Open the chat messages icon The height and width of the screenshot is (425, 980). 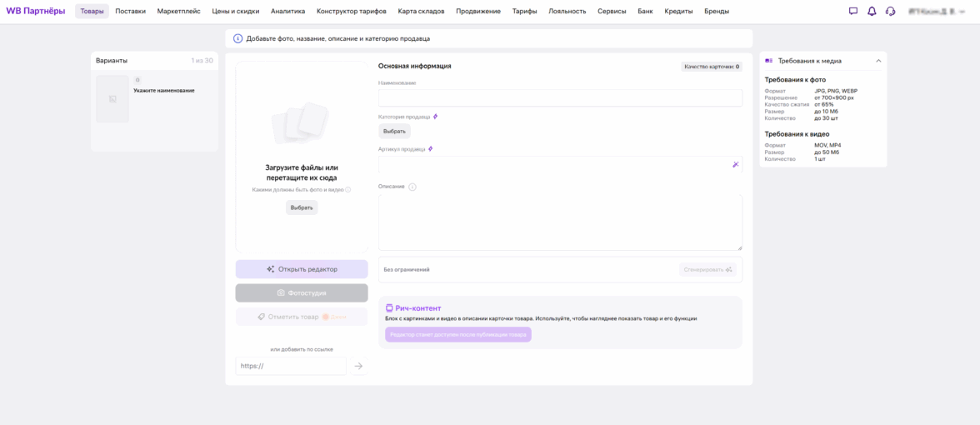pyautogui.click(x=852, y=12)
